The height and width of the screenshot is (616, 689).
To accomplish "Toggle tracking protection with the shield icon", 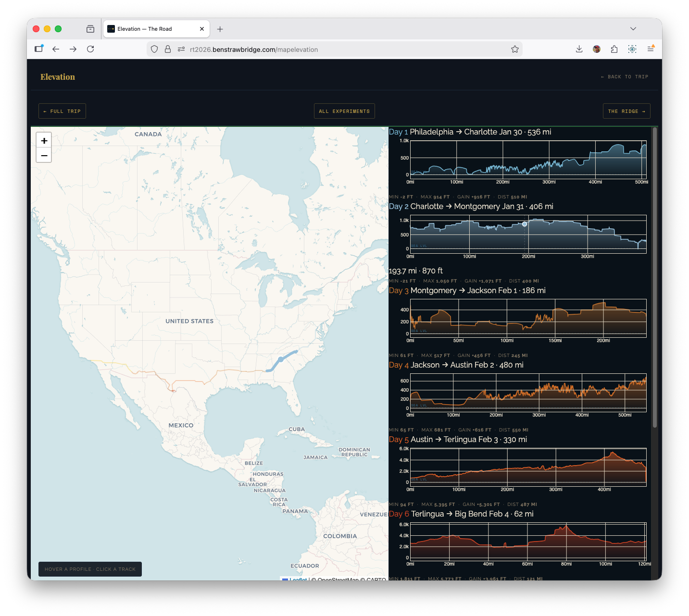I will [154, 49].
